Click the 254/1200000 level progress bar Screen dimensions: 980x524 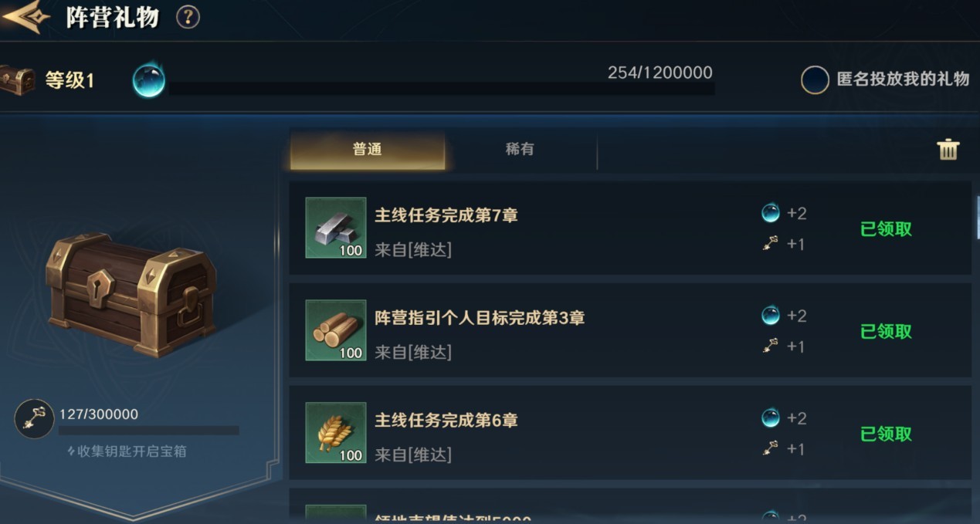(x=442, y=89)
